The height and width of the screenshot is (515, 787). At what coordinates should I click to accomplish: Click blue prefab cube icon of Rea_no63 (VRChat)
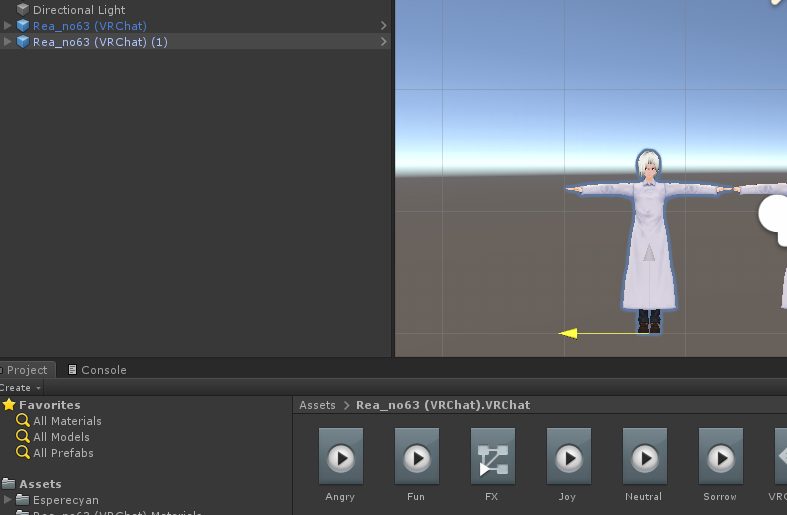point(23,26)
